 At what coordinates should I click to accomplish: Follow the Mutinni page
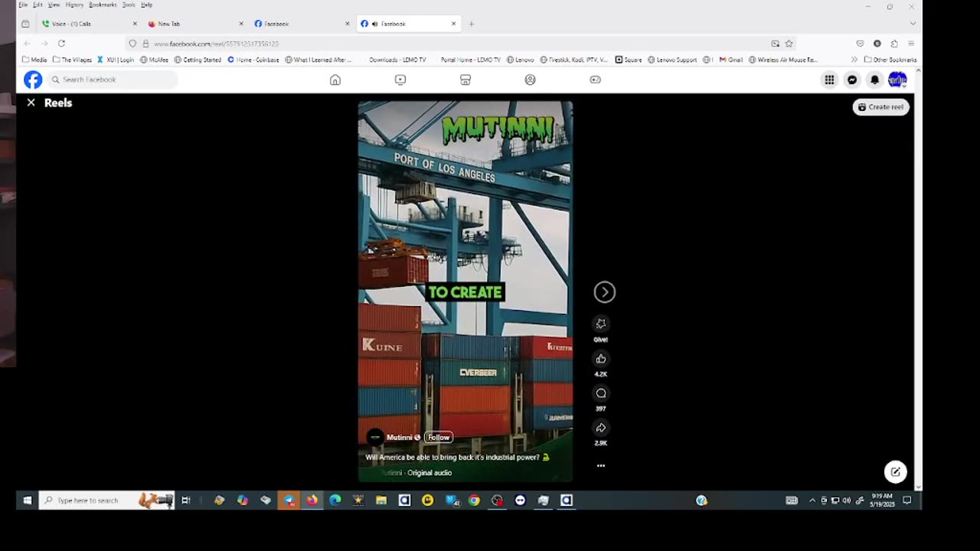pyautogui.click(x=439, y=437)
